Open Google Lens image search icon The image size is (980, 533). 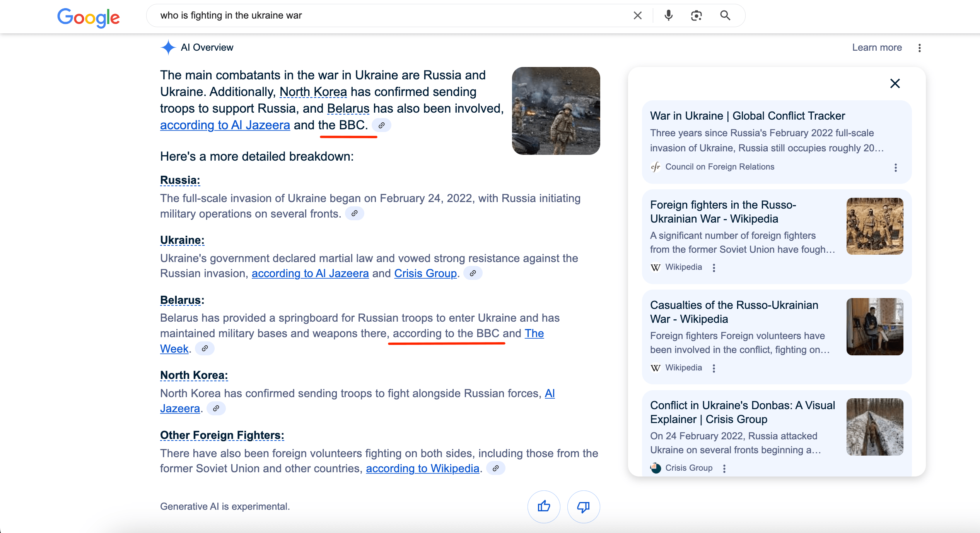pyautogui.click(x=697, y=15)
